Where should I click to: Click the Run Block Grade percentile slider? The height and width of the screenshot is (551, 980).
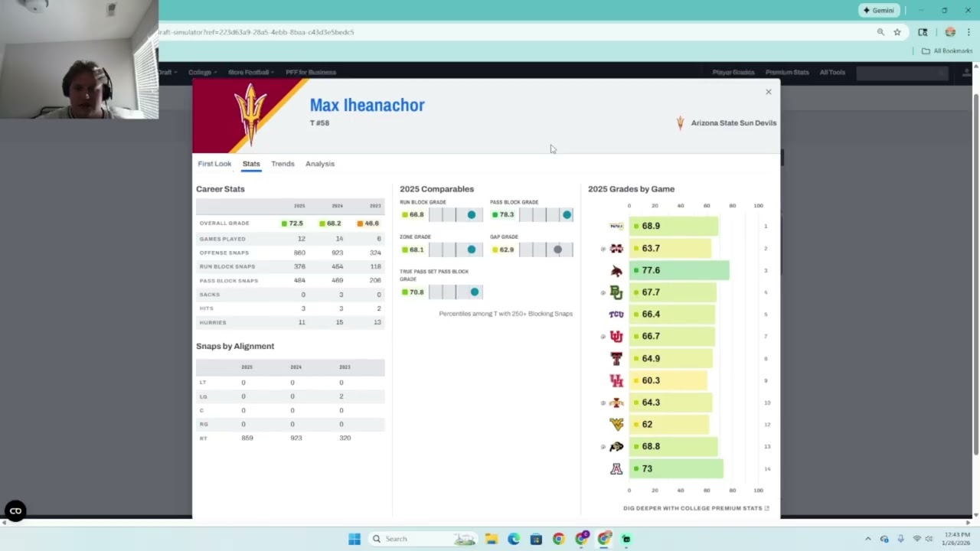(456, 215)
